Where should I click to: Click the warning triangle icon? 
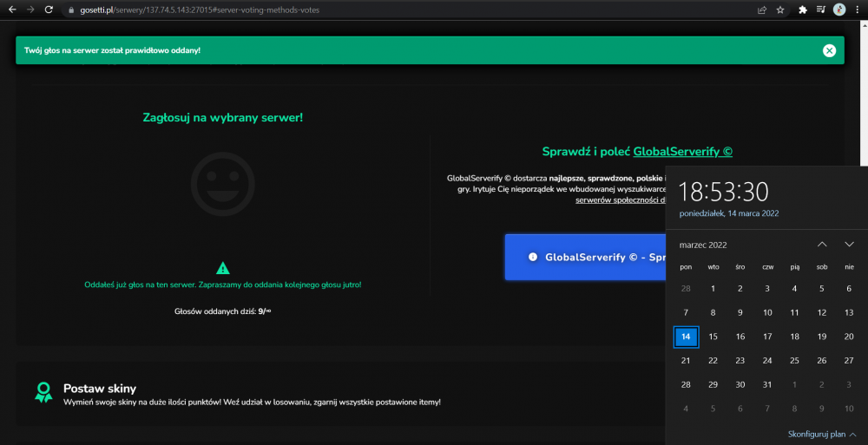[222, 268]
